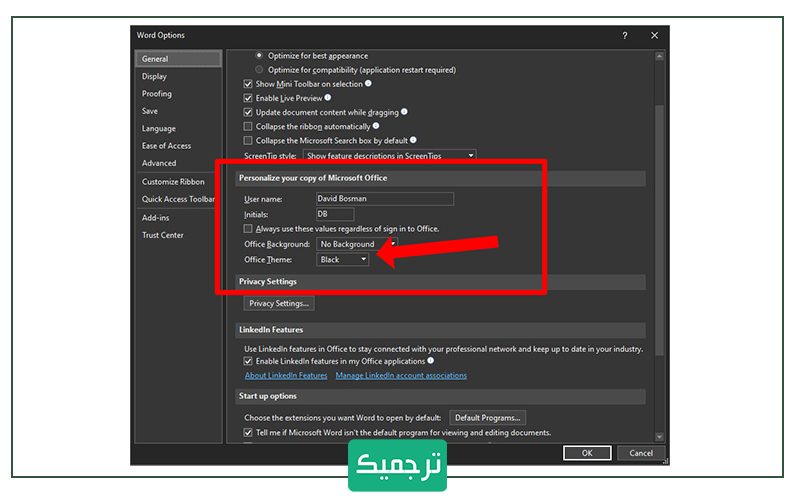Open the General options category
Image resolution: width=800 pixels, height=500 pixels.
[x=179, y=59]
